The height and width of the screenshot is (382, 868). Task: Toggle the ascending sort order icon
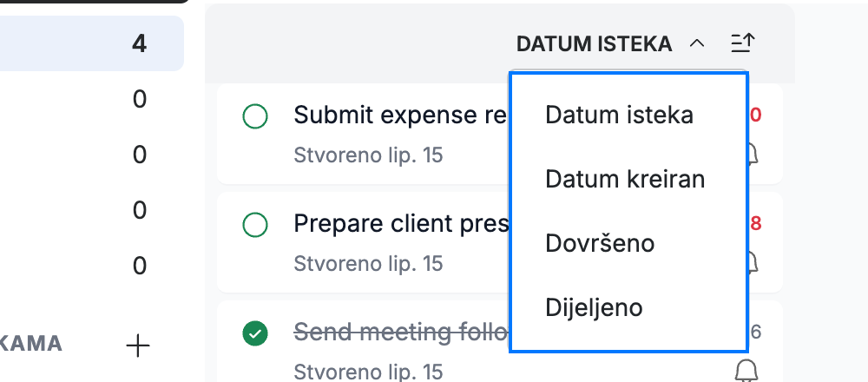[x=742, y=43]
